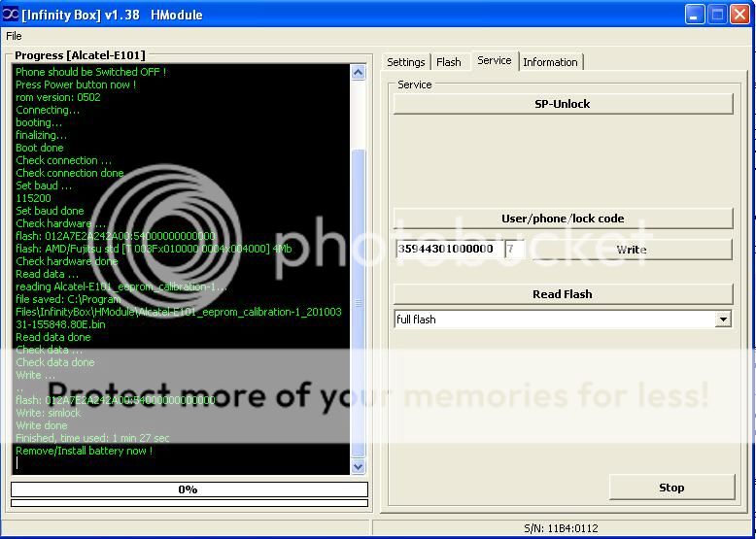Click the Read Flash button
The height and width of the screenshot is (539, 756).
coord(563,294)
